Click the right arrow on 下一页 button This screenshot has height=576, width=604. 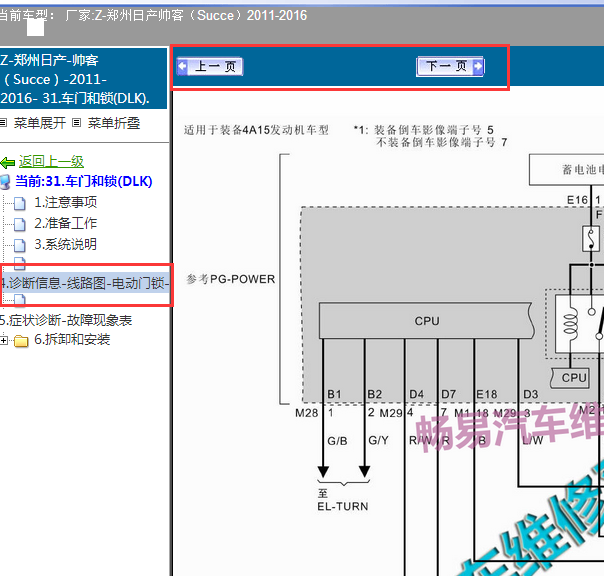click(x=478, y=66)
